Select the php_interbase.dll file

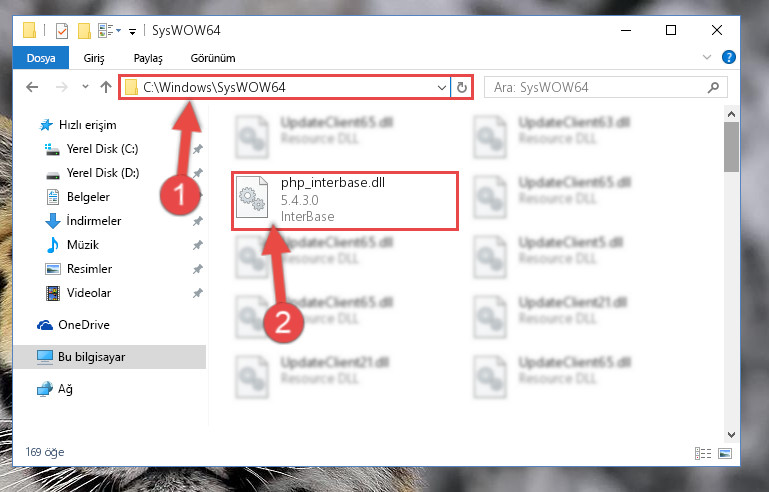345,201
